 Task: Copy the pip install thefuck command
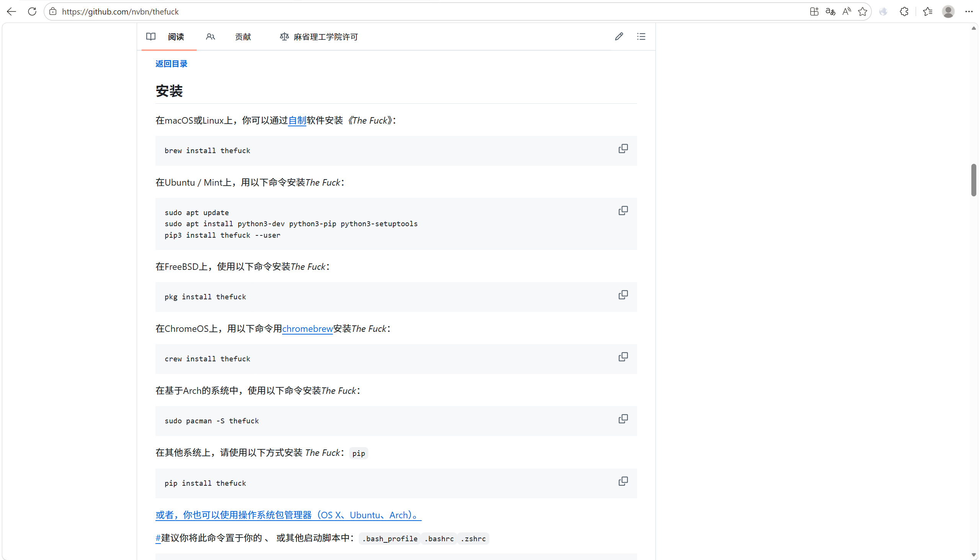[x=623, y=481]
